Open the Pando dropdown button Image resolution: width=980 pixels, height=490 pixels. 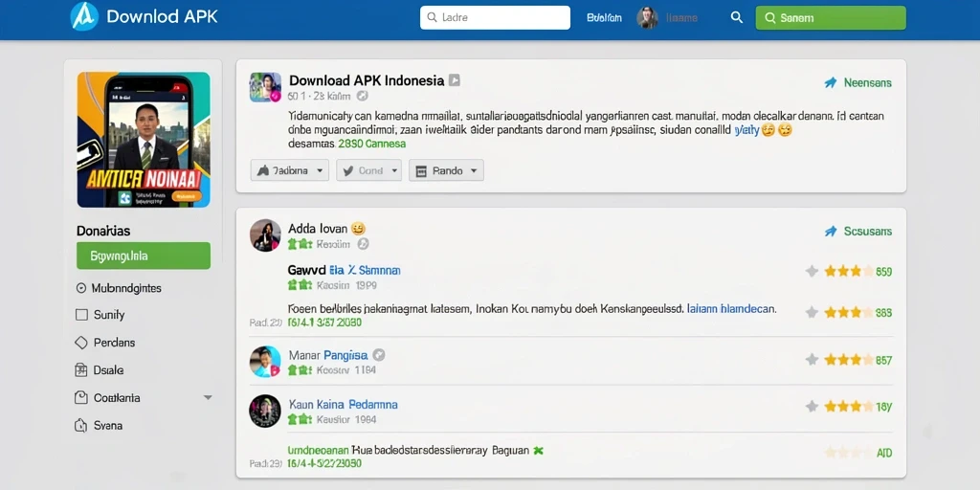tap(446, 170)
